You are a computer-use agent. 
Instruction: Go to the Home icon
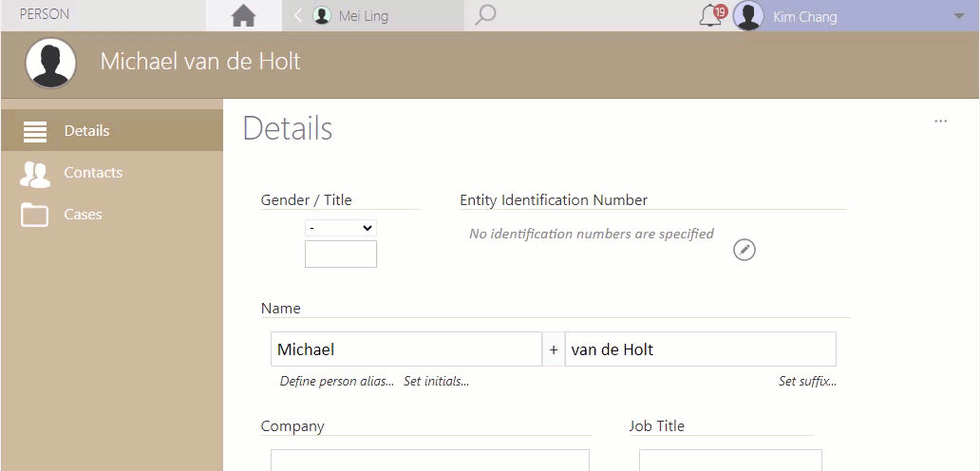pos(243,15)
